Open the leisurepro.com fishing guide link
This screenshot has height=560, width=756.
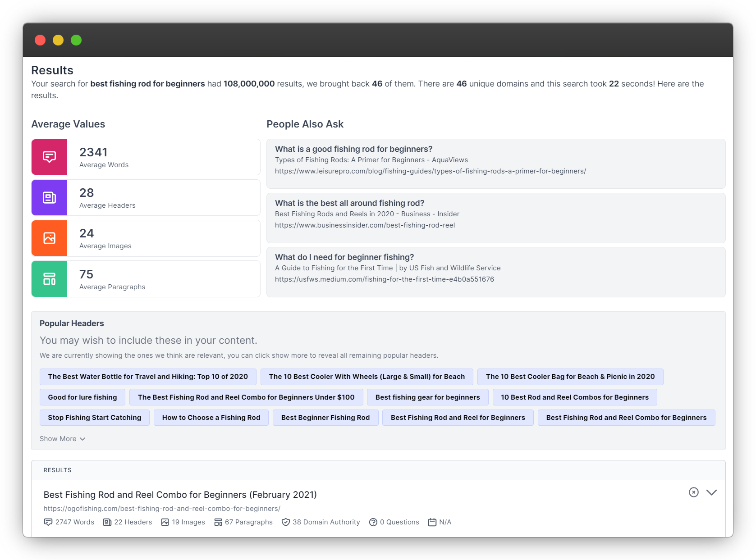click(x=431, y=171)
